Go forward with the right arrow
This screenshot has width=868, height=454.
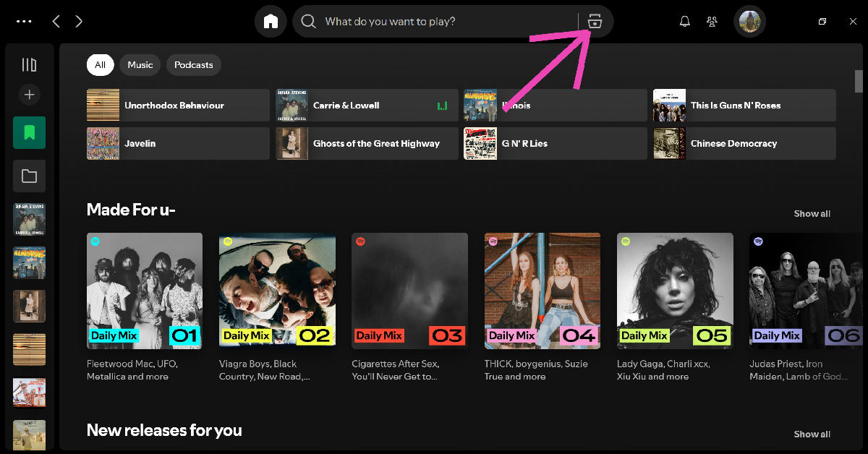[79, 22]
